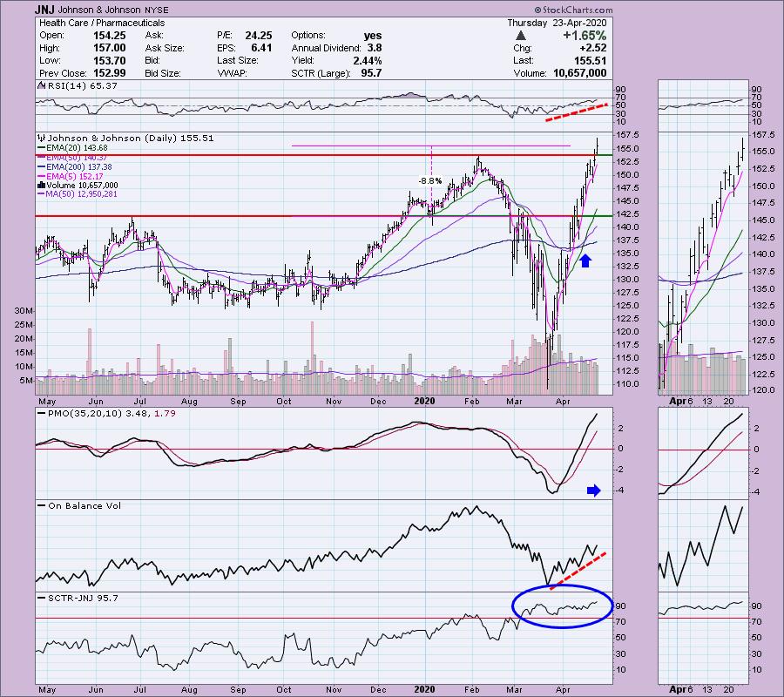Click the 5M mark on the volume axis
Screen dimensions: 784x697
tap(26, 381)
